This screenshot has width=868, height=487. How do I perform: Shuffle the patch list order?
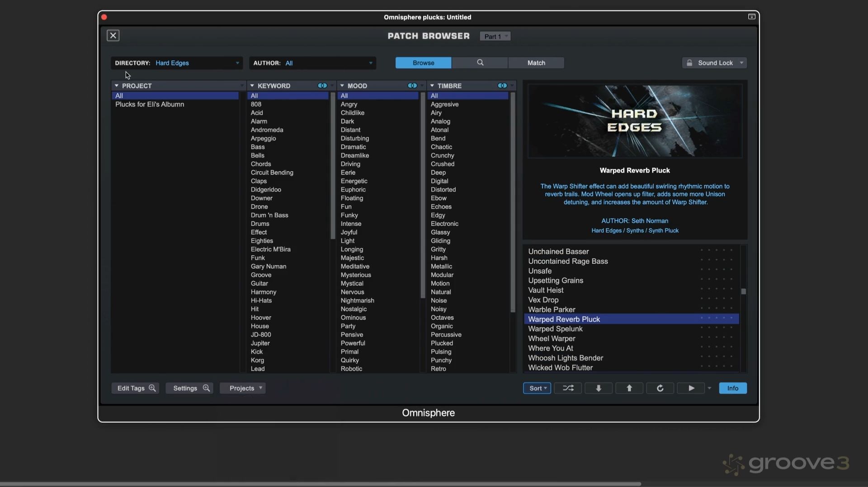568,388
